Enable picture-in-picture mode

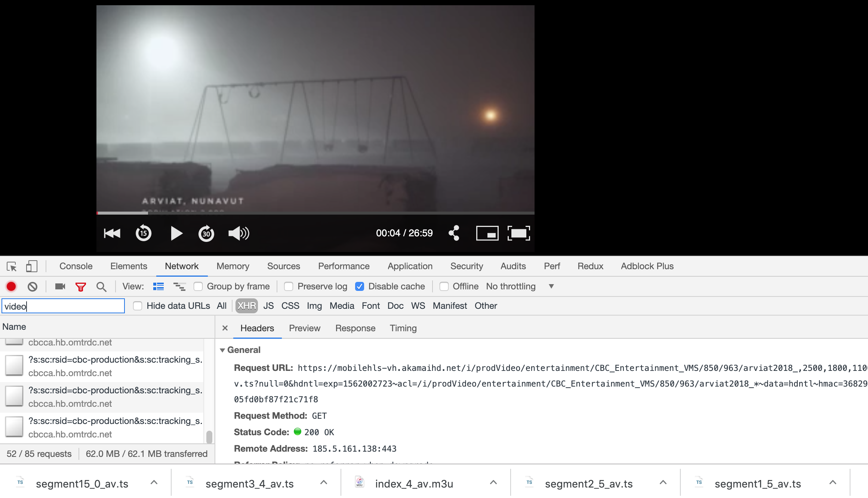point(487,233)
